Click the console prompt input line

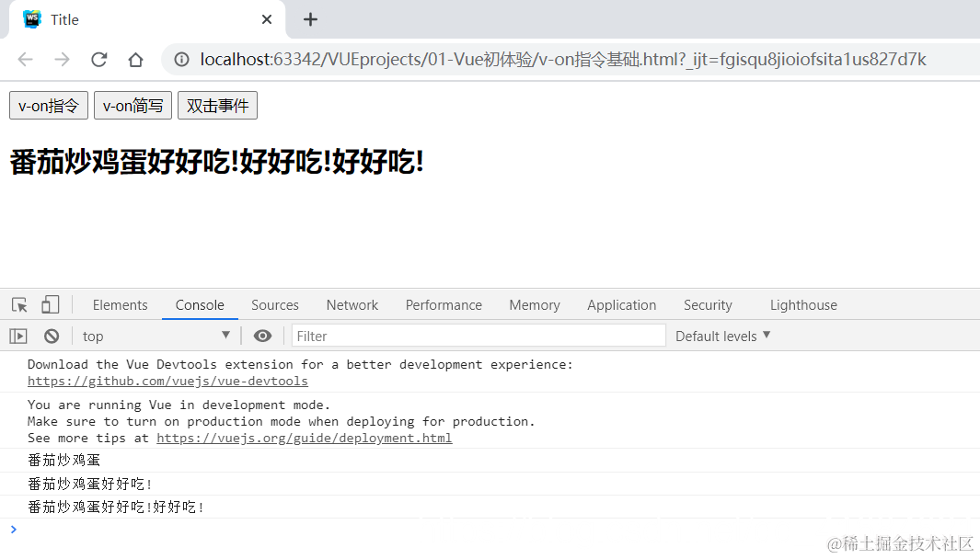click(490, 530)
